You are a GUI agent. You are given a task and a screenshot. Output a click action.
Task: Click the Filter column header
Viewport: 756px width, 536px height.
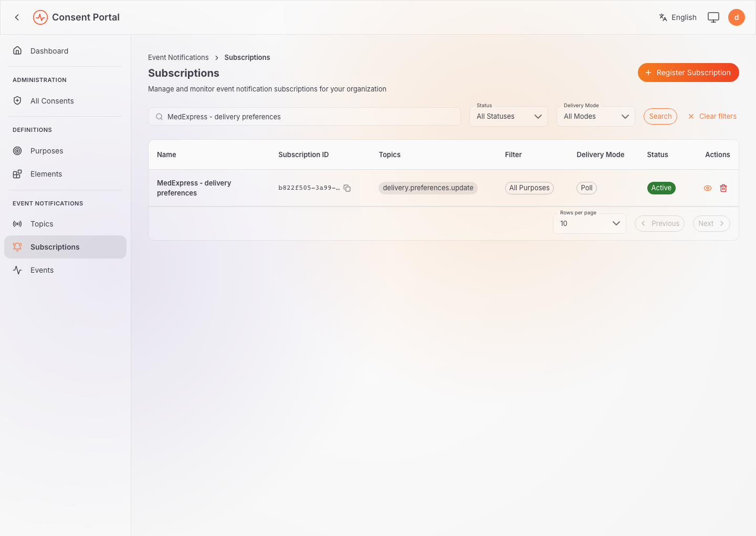point(513,154)
